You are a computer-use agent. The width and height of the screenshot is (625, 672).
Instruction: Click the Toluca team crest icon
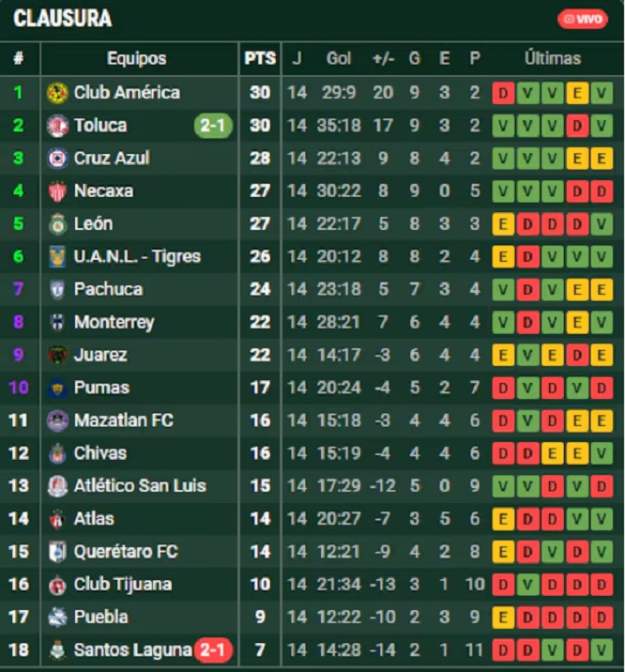click(57, 126)
